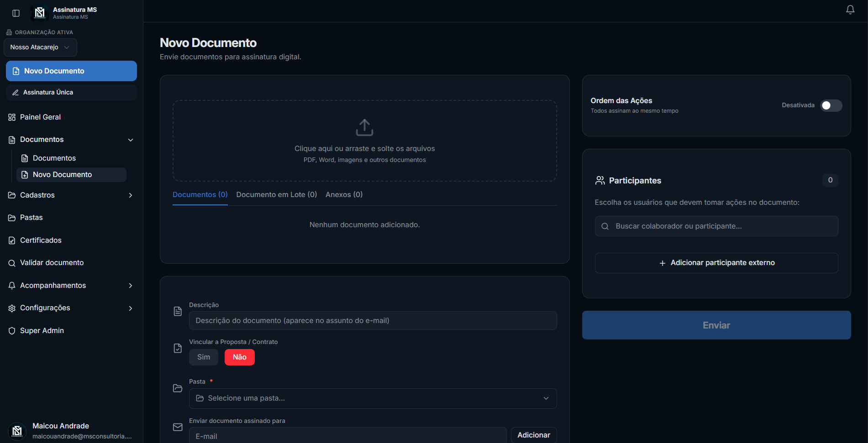Select Sim for Vincular a Proposta

pyautogui.click(x=204, y=357)
